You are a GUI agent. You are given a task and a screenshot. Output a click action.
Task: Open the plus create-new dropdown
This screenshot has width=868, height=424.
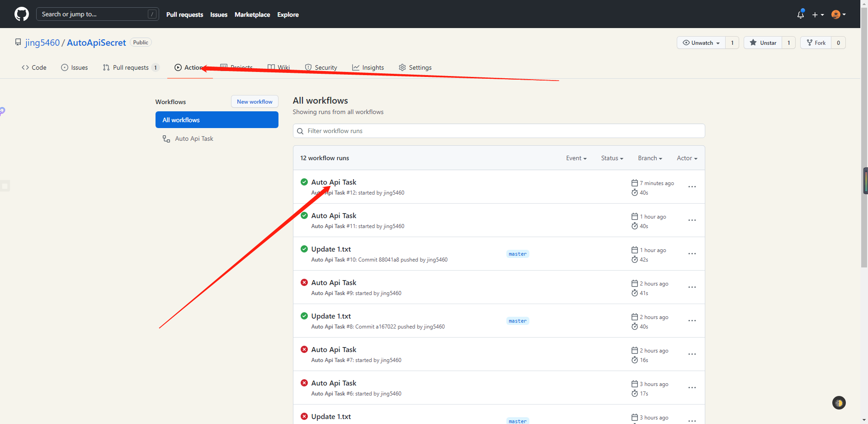tap(818, 14)
